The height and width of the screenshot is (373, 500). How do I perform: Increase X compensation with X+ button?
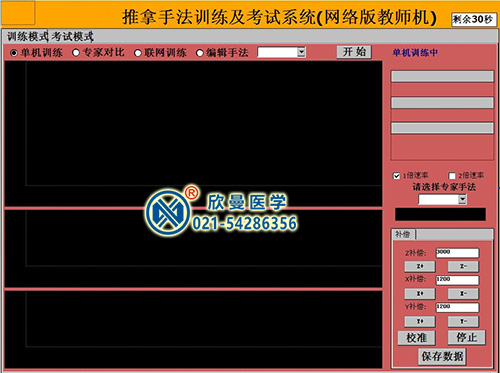[x=420, y=293]
